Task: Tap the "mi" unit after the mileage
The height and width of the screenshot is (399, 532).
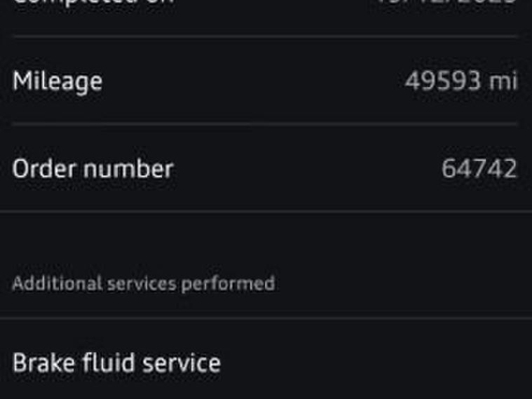Action: click(503, 81)
